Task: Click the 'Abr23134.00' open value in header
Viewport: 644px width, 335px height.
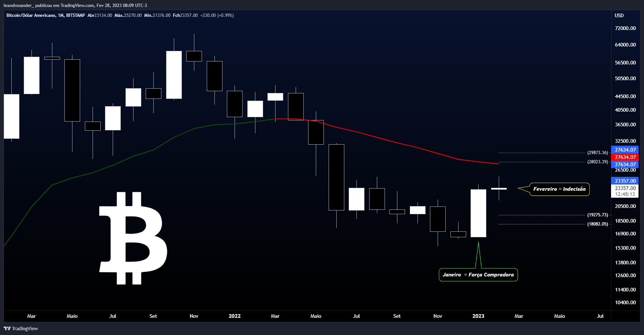Action: point(100,15)
